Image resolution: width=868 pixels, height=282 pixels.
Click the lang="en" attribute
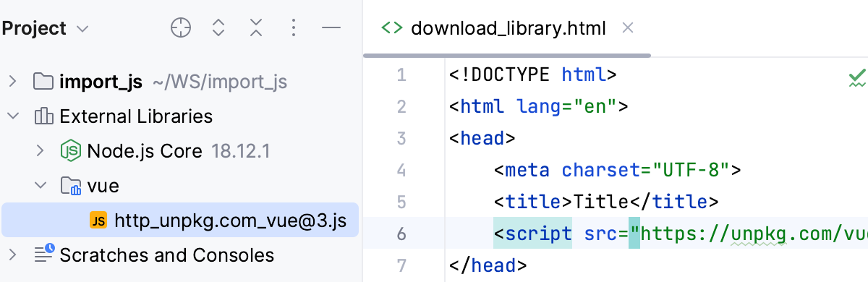click(566, 107)
